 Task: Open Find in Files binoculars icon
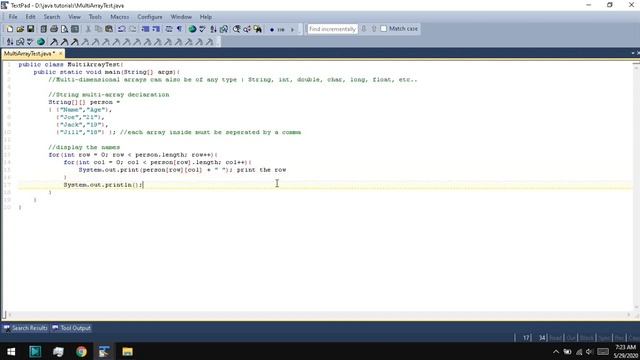[x=258, y=29]
